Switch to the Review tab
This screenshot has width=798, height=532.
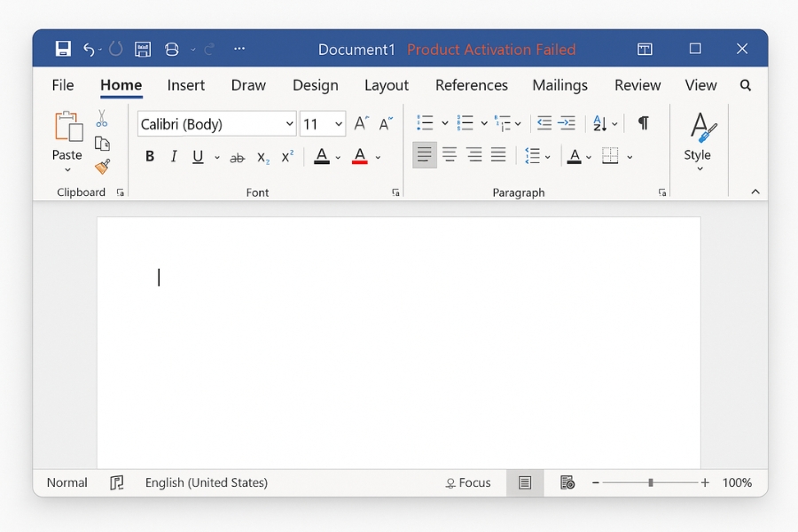(638, 85)
